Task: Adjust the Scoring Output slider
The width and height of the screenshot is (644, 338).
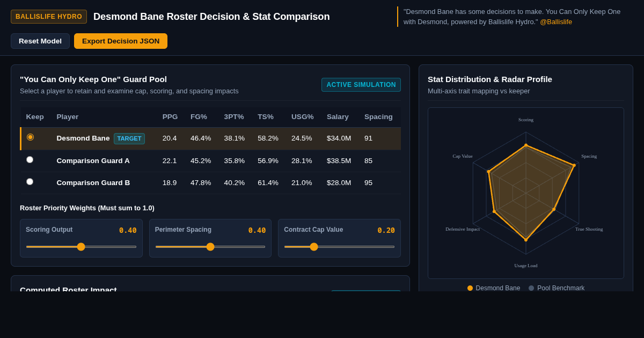Action: point(81,247)
